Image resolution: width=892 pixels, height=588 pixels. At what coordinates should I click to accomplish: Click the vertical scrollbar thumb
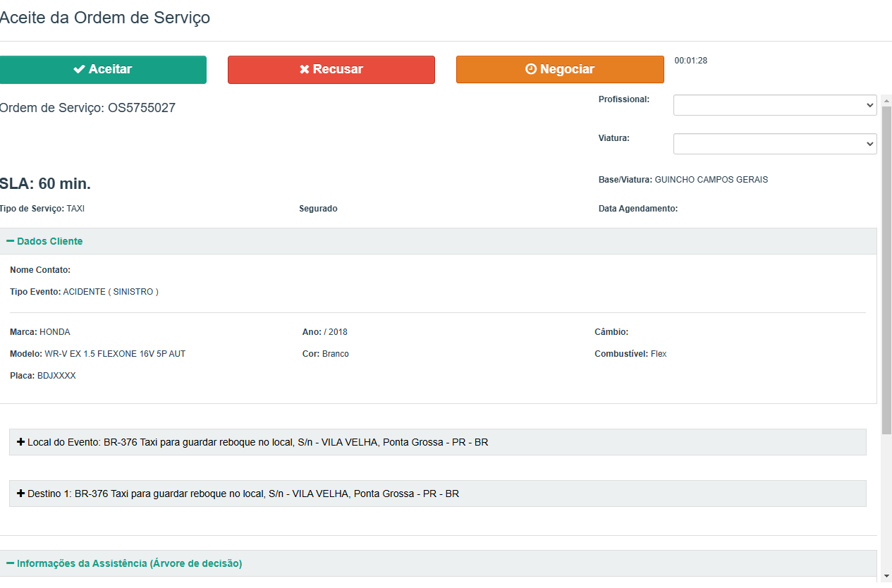click(x=886, y=268)
